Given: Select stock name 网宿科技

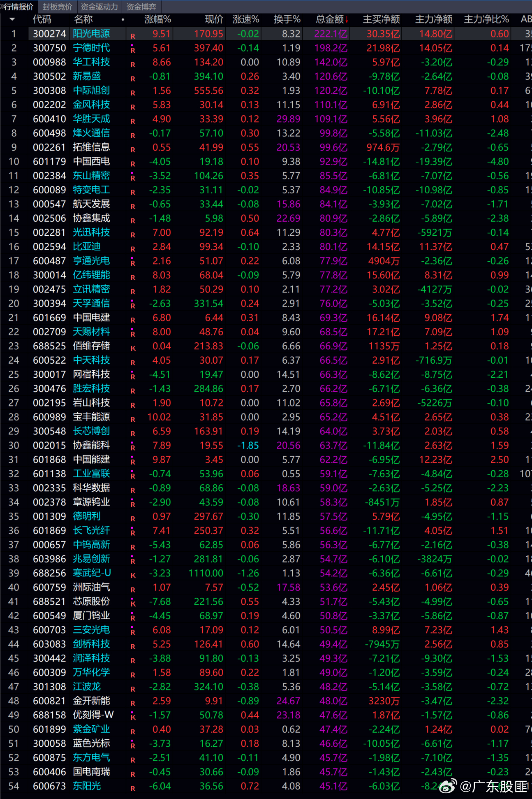Looking at the screenshot, I should click(x=91, y=374).
